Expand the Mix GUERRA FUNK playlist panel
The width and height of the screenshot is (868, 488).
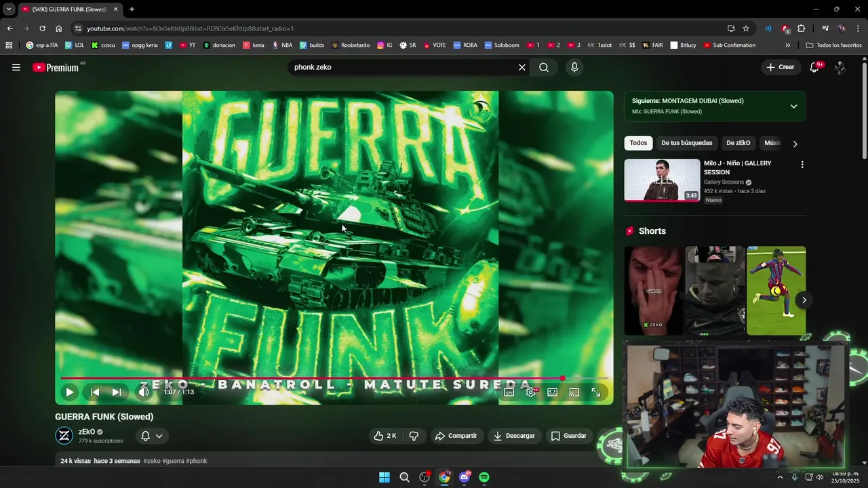pyautogui.click(x=793, y=106)
